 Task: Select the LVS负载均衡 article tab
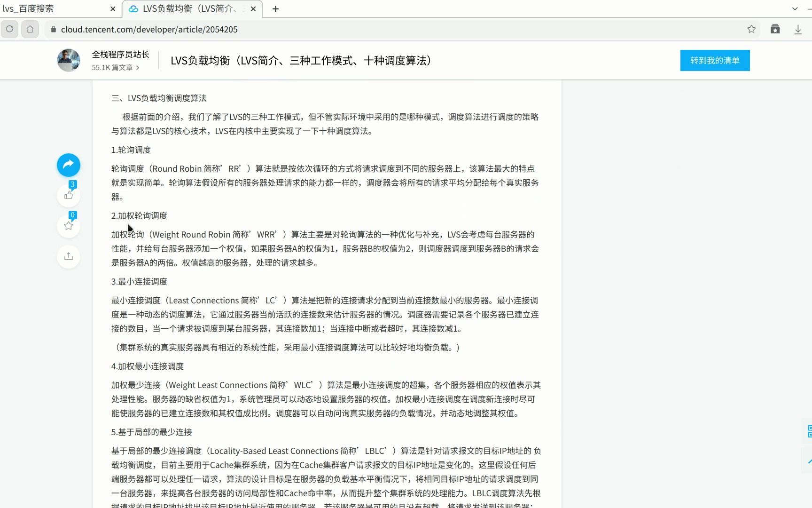192,9
